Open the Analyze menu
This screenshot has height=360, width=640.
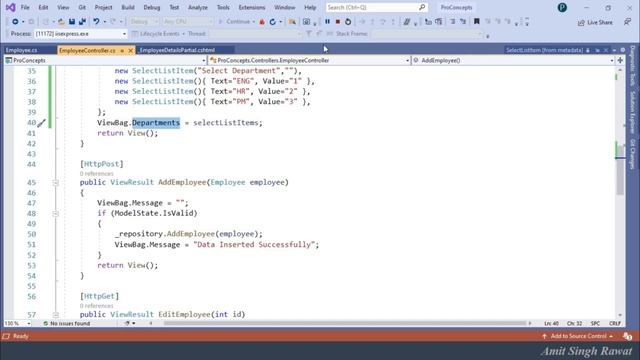[x=198, y=7]
